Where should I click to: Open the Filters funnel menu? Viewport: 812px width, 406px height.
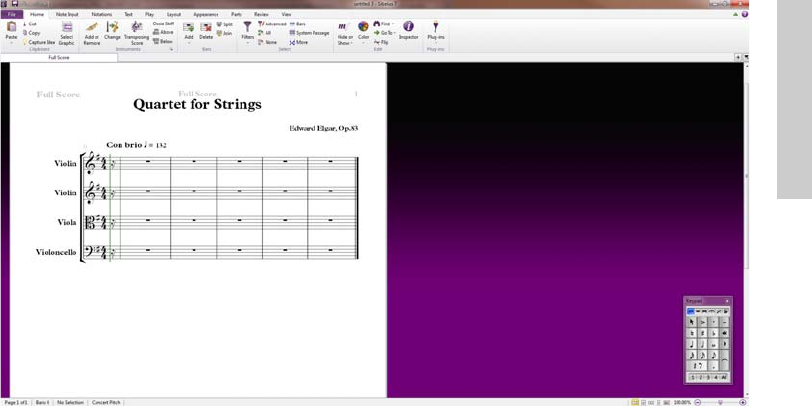[x=248, y=31]
